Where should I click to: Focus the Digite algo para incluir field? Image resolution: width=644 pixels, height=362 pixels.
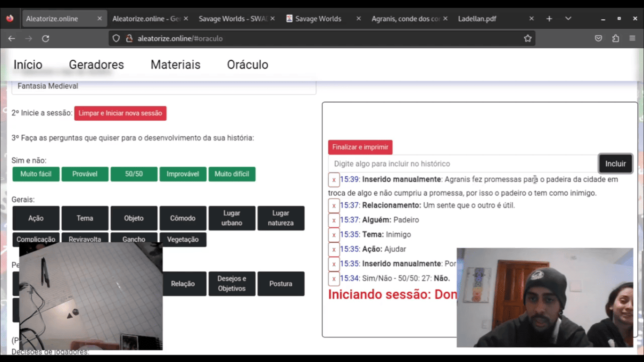click(x=463, y=164)
